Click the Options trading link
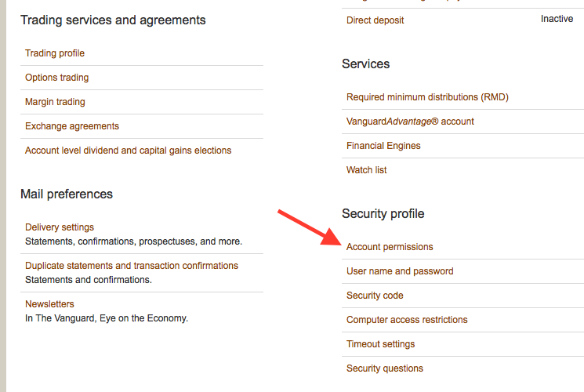 coord(56,78)
